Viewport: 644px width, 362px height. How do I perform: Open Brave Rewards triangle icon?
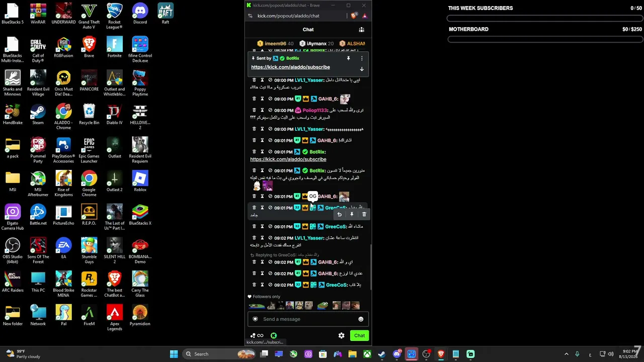point(365,16)
